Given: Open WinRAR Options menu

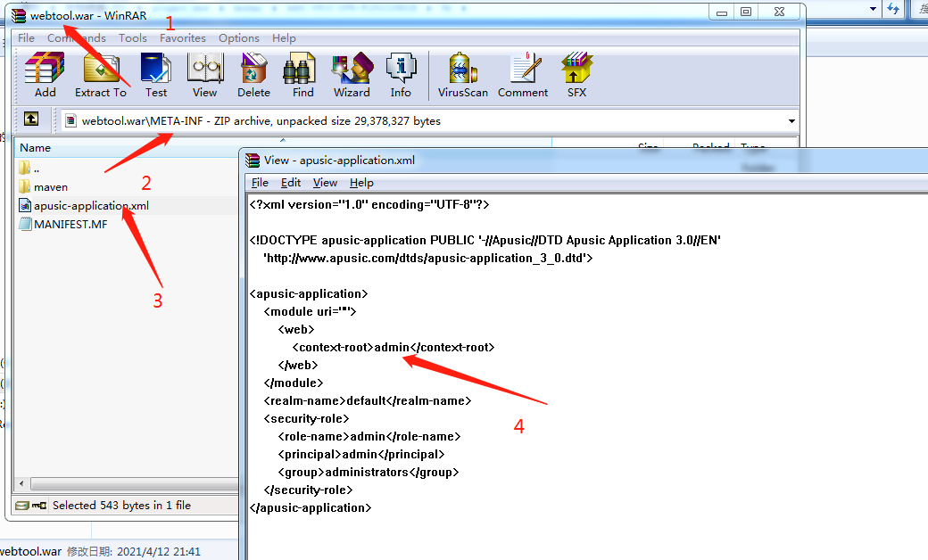Looking at the screenshot, I should (238, 37).
